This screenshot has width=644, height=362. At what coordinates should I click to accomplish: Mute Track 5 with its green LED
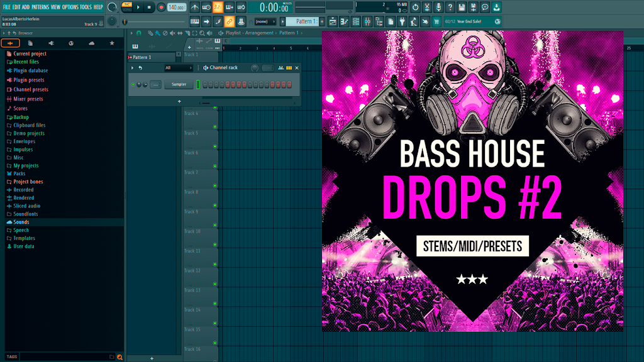coord(215,146)
